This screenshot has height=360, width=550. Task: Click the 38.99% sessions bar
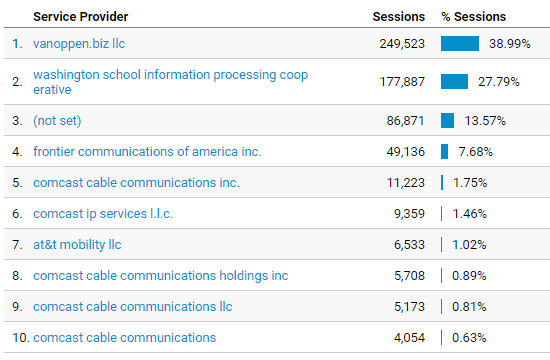(x=460, y=44)
